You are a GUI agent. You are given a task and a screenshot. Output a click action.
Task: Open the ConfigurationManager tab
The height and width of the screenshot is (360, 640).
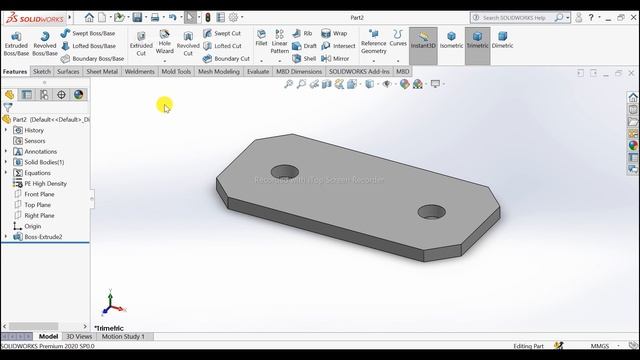pos(44,95)
